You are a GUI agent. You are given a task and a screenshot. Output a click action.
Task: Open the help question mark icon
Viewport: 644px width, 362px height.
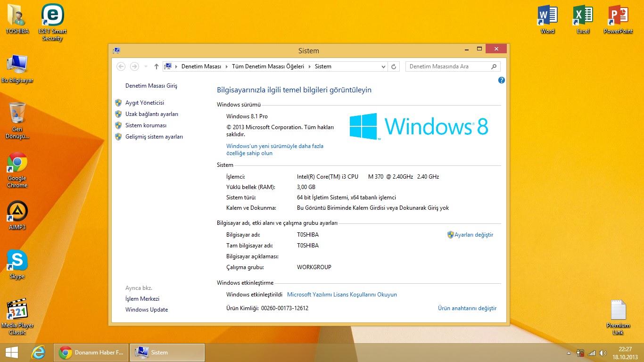click(501, 80)
